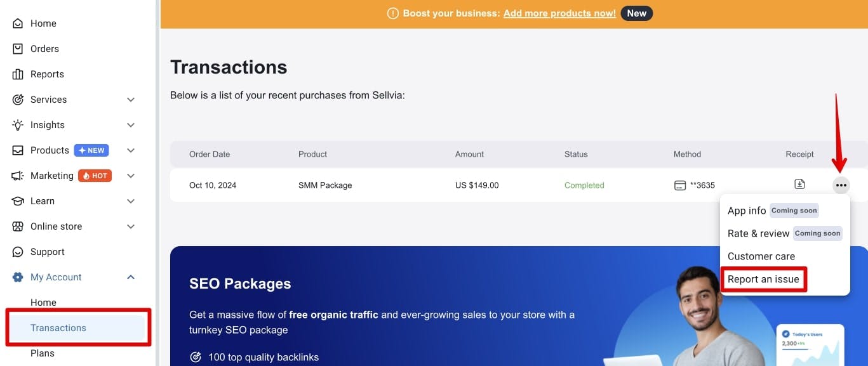This screenshot has width=868, height=366.
Task: Open the three-dot menu for transaction row
Action: click(x=841, y=185)
